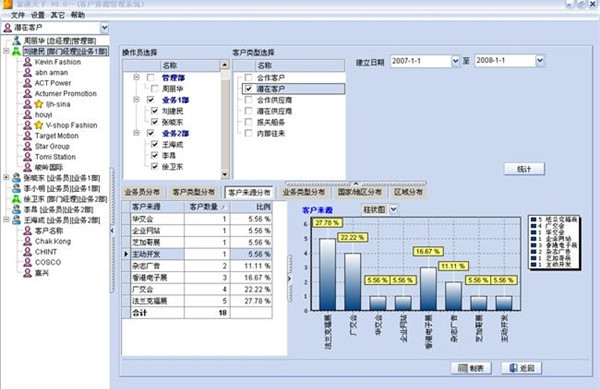
Task: Uncheck the 业务2部 department checkbox
Action: pyautogui.click(x=151, y=133)
